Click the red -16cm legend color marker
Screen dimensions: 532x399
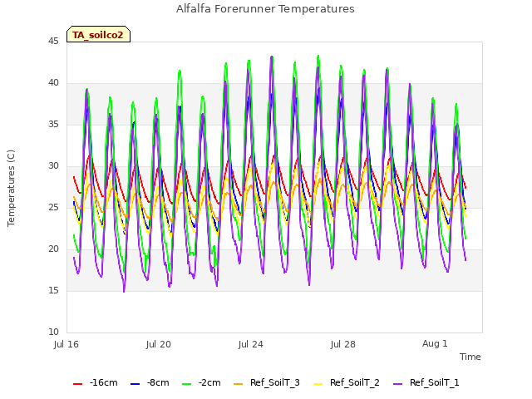coord(77,384)
